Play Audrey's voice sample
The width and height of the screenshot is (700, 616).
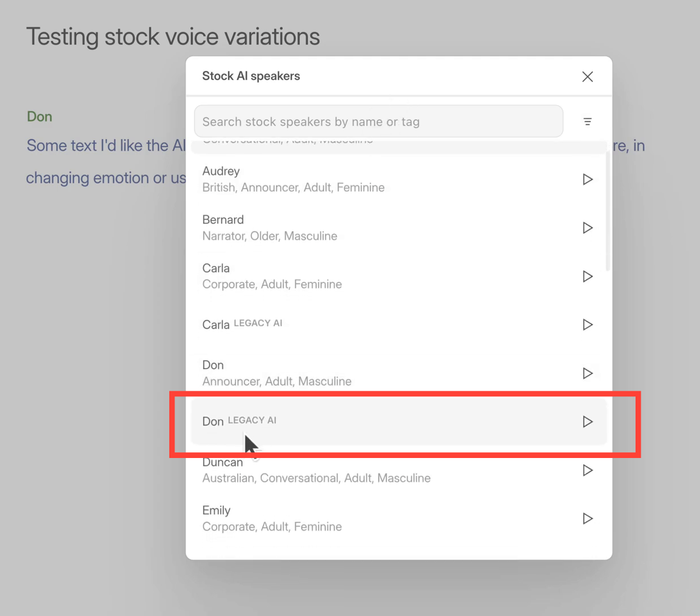click(x=588, y=179)
